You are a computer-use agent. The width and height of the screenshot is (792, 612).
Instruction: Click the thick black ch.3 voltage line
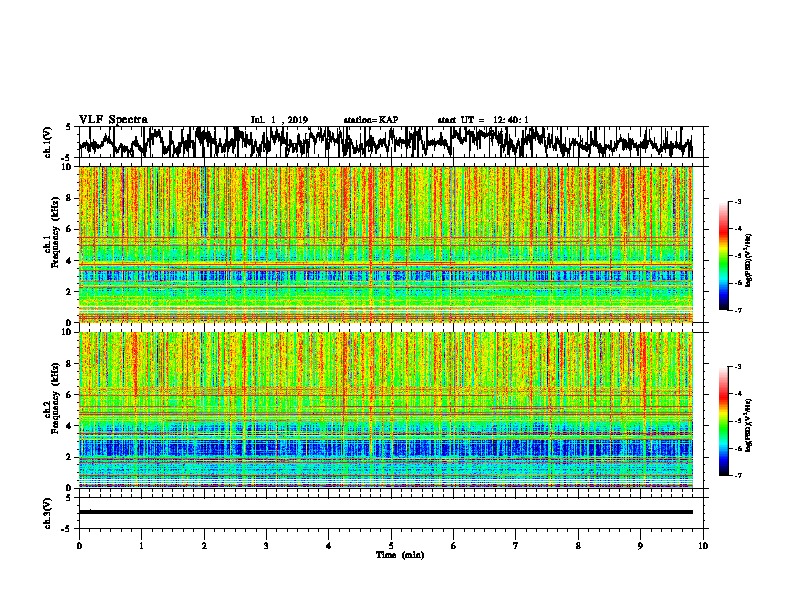[386, 512]
